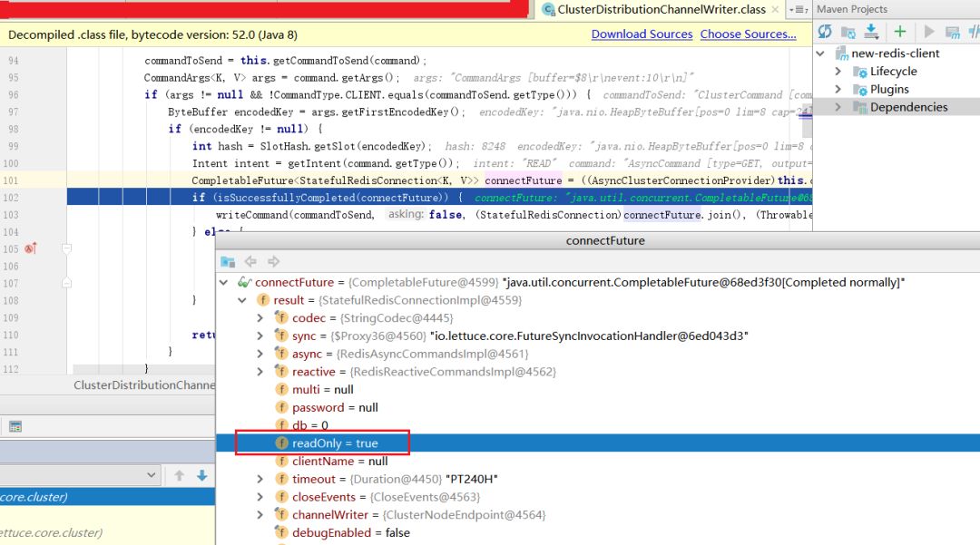
Task: Click the Execute Maven Goal icon
Action: point(952,32)
